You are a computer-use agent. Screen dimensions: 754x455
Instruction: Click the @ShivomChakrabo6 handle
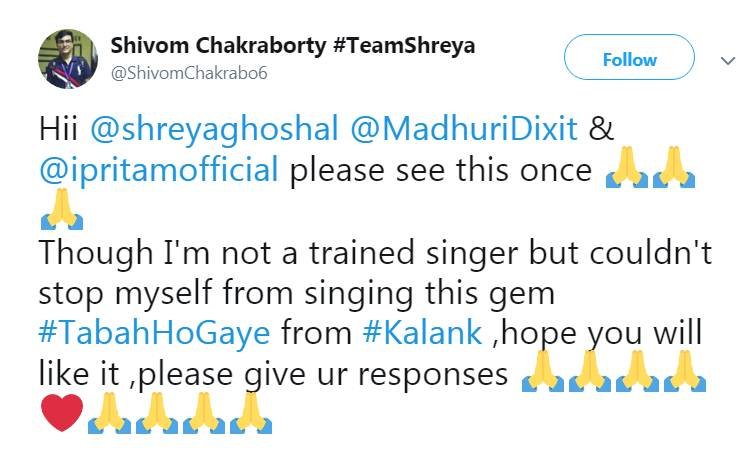click(189, 73)
